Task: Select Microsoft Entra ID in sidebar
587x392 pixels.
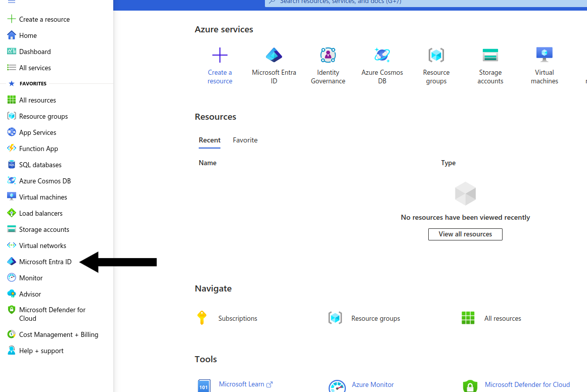Action: 45,262
